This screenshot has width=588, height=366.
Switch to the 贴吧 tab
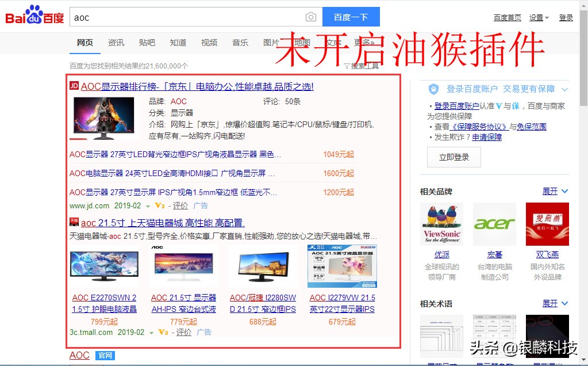coord(147,43)
